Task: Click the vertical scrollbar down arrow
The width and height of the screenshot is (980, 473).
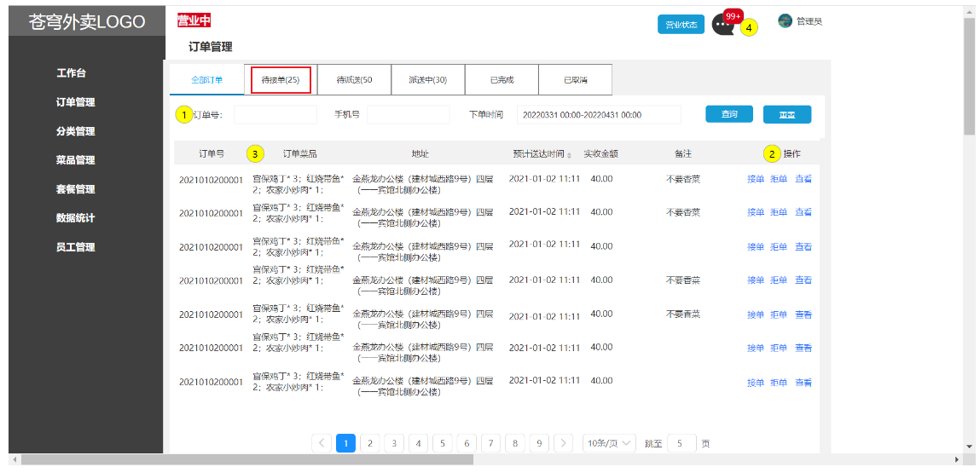Action: [970, 446]
